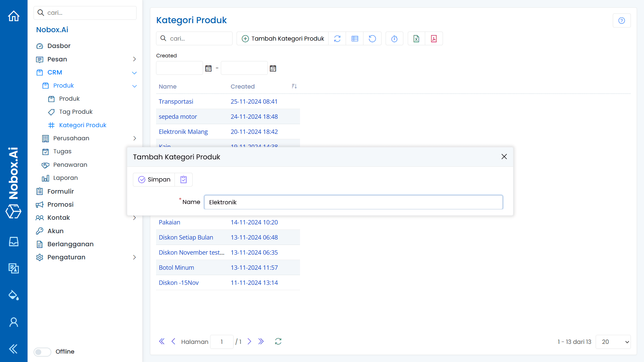Toggle the Offline switch
644x362 pixels.
[x=42, y=352]
